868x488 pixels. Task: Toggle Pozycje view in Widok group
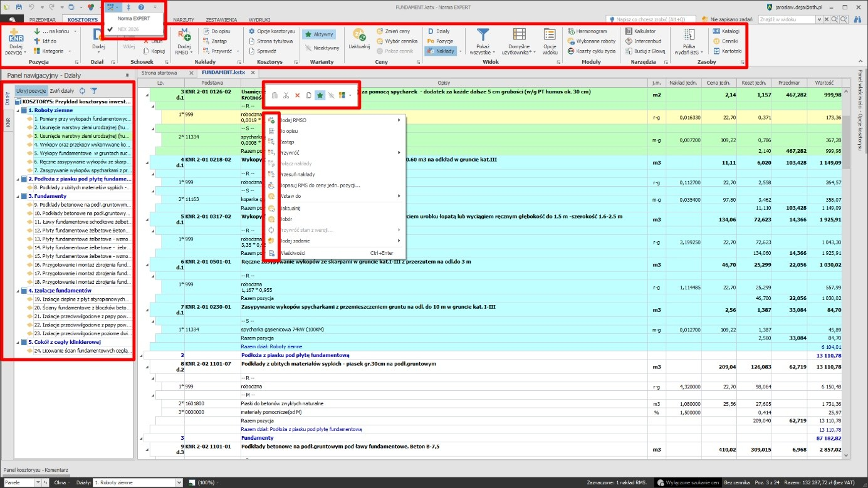(441, 41)
